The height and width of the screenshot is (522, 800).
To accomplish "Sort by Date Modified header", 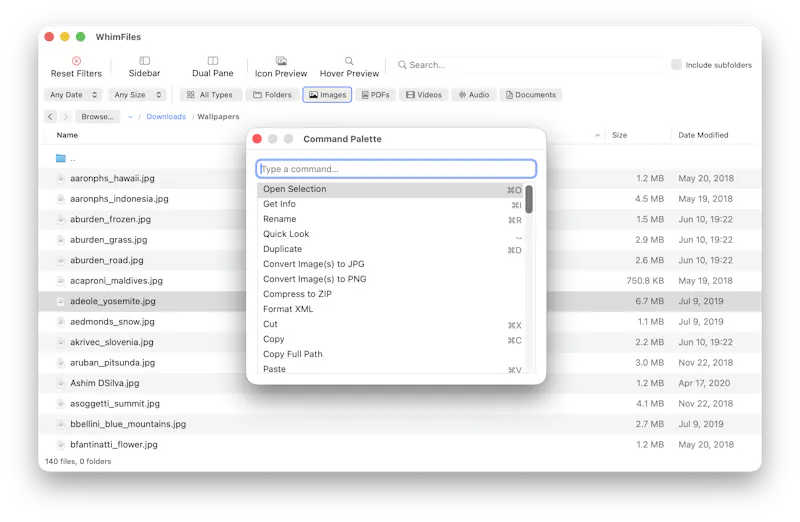I will (x=703, y=135).
